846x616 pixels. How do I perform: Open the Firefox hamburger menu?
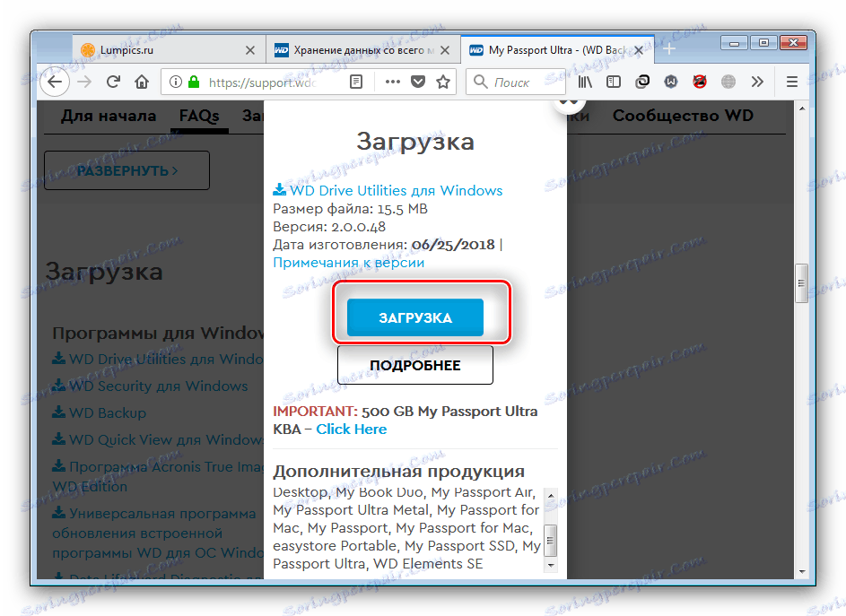coord(791,82)
